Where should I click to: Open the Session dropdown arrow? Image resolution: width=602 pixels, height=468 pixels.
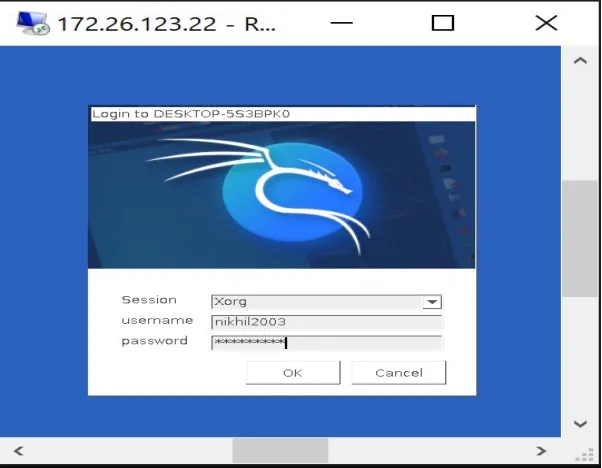(x=432, y=302)
